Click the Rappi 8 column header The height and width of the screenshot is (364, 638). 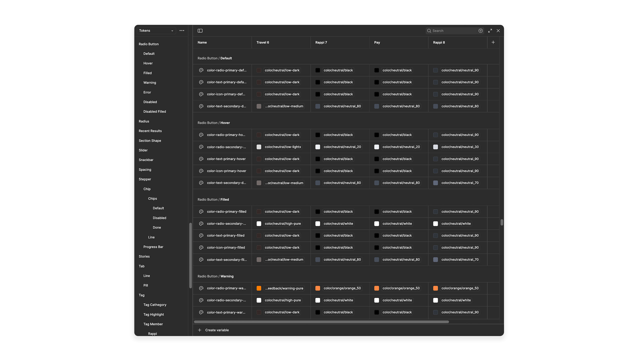439,42
